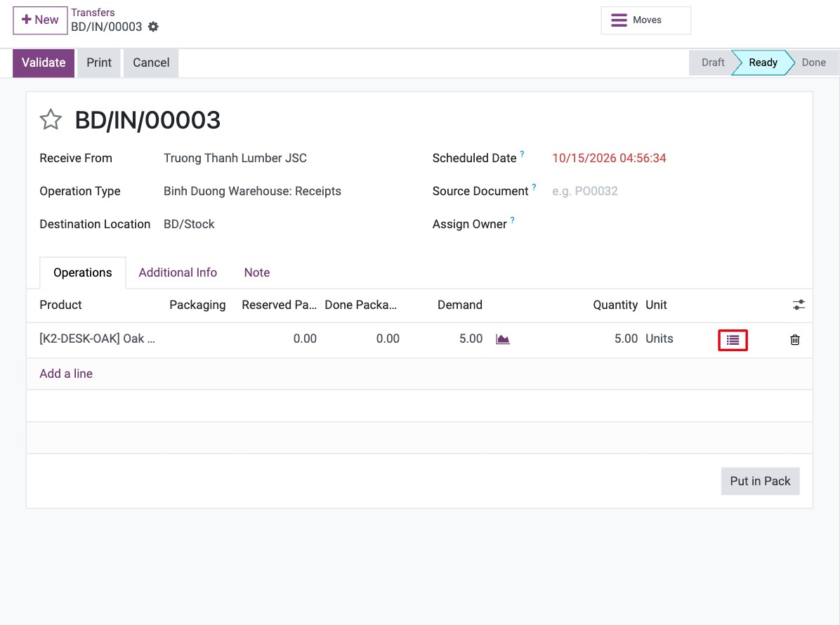The width and height of the screenshot is (840, 625).
Task: Print the transfer document
Action: pyautogui.click(x=99, y=63)
